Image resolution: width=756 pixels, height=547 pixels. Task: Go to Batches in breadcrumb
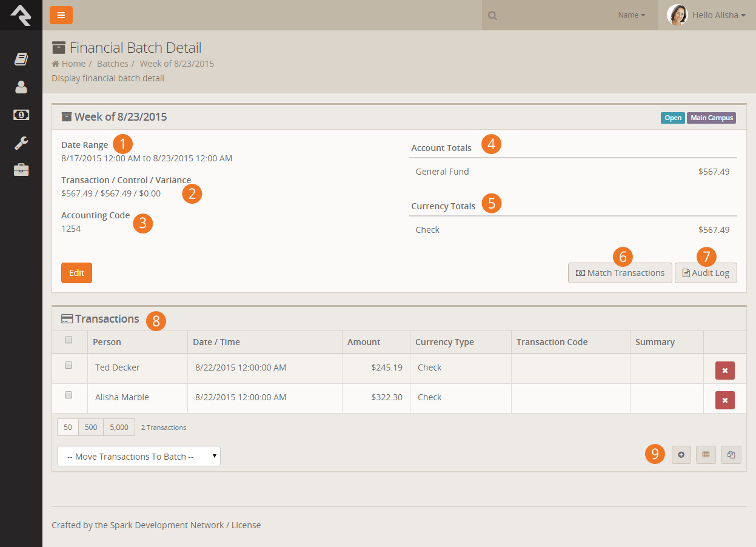coord(113,64)
